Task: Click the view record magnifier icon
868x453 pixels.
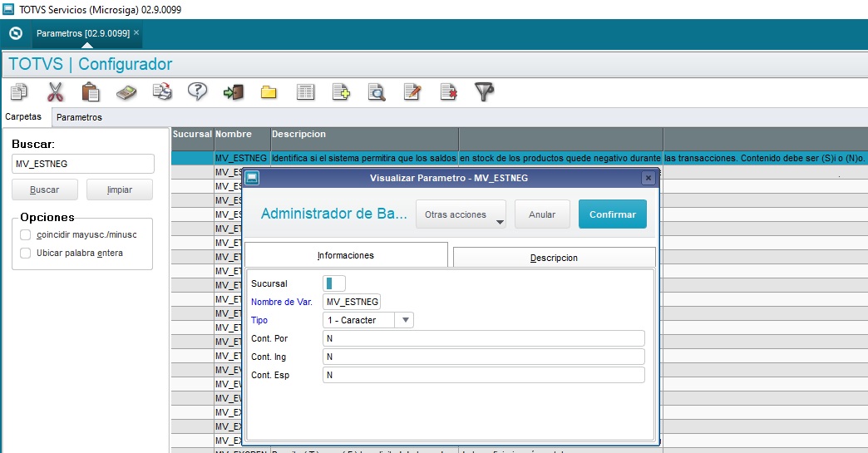Action: pyautogui.click(x=377, y=91)
